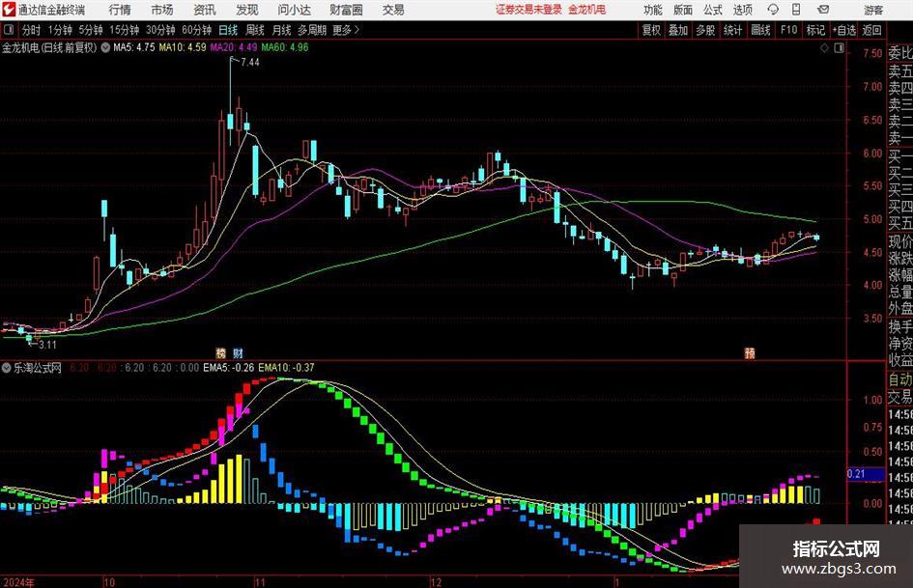913x588 pixels.
Task: Open the mail envelope icon
Action: tap(823, 10)
